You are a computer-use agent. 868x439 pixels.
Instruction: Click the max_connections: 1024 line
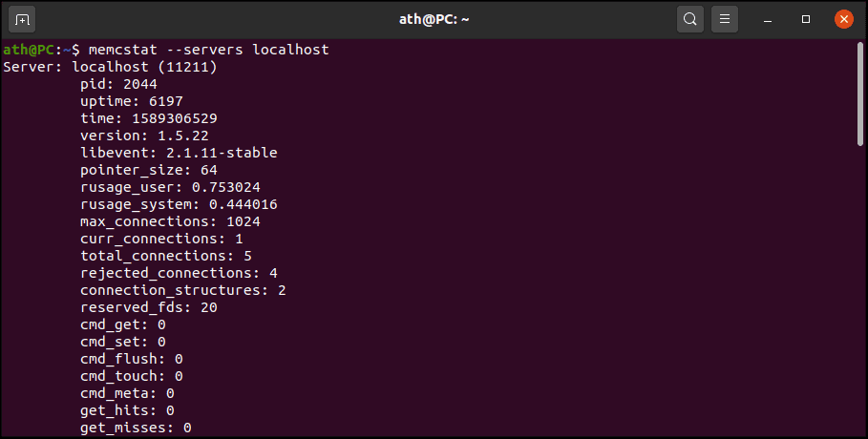click(x=170, y=220)
